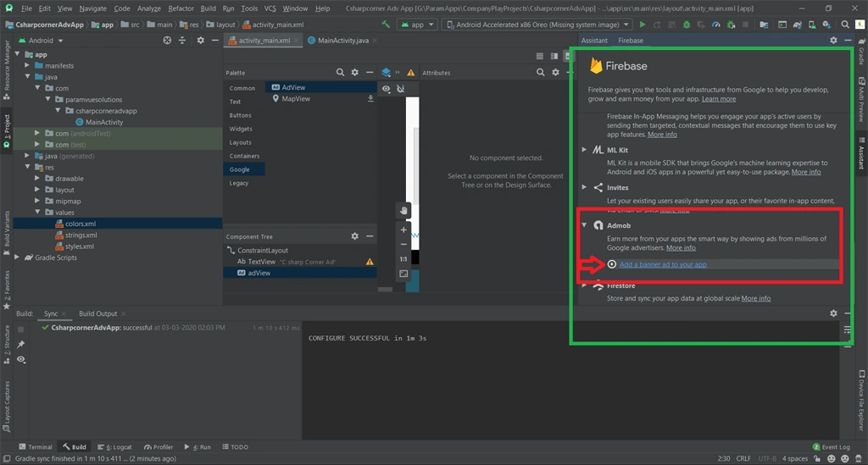Start debugging with the green bug icon
Viewport: 868px width, 465px height.
(687, 25)
